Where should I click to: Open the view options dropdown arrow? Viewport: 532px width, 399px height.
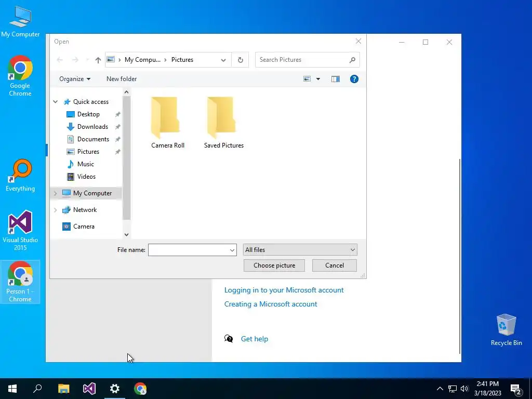(318, 79)
